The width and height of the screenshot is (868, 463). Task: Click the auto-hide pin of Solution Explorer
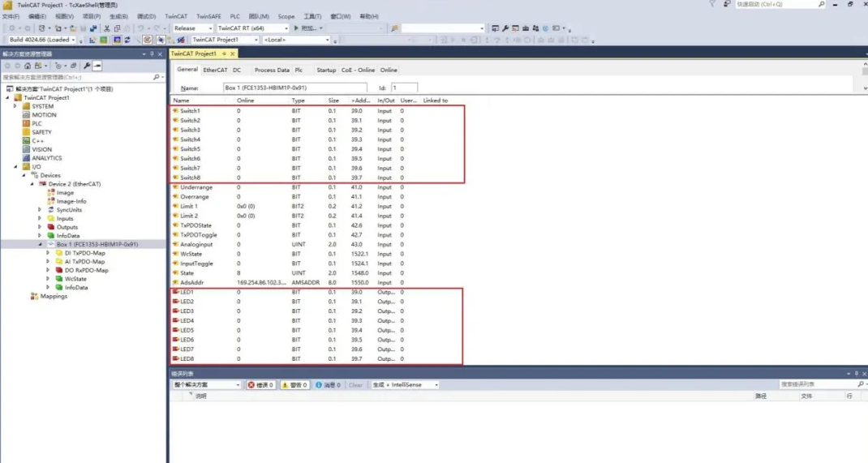(152, 54)
